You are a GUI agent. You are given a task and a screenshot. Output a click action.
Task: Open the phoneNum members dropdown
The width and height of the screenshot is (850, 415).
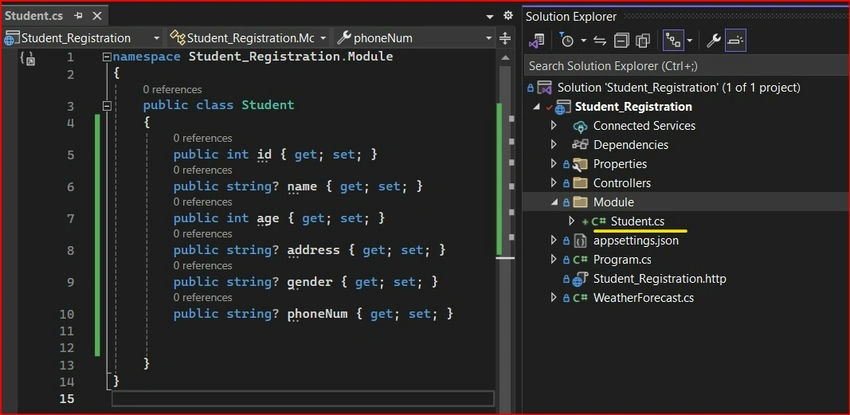414,38
